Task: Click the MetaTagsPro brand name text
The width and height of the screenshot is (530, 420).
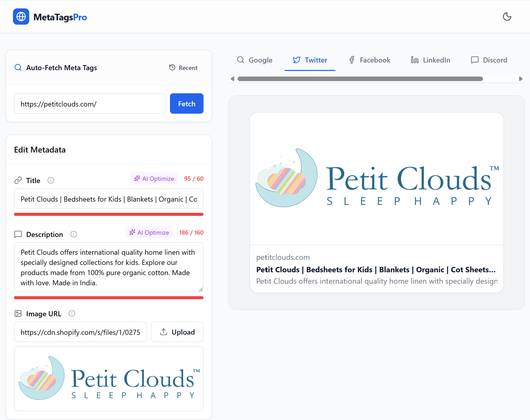Action: (60, 17)
